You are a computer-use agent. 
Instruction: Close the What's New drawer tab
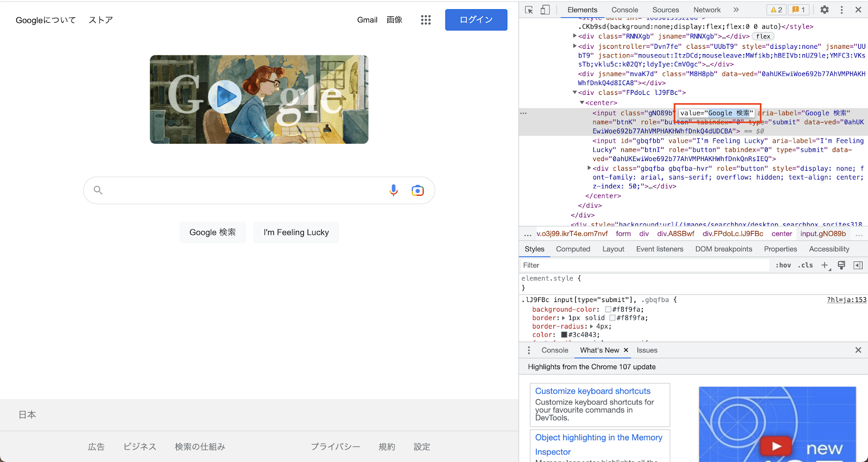point(626,350)
